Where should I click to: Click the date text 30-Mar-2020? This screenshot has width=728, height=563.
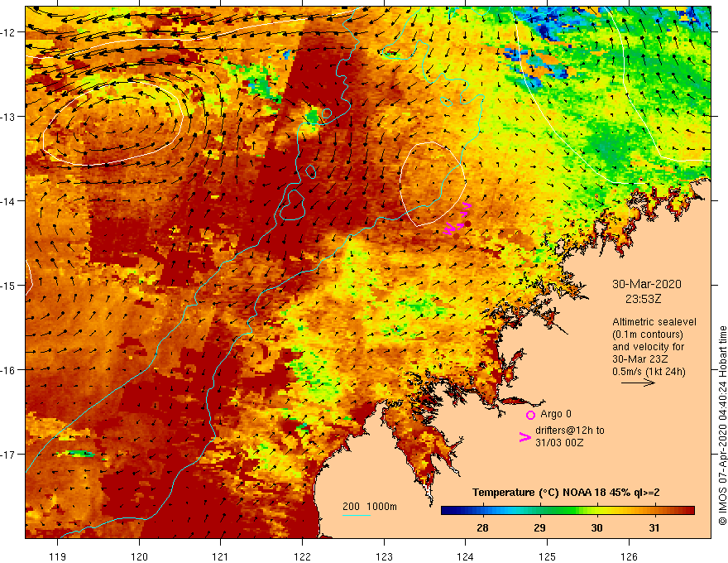pos(646,284)
